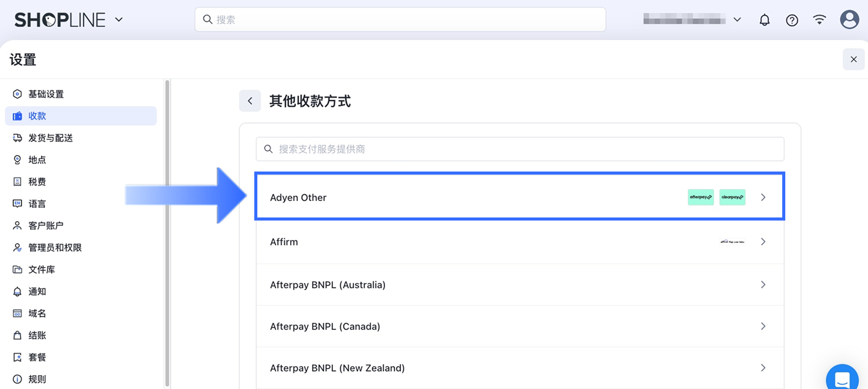
Task: Expand the Afterpay BNPL (Australia) chevron
Action: point(763,284)
